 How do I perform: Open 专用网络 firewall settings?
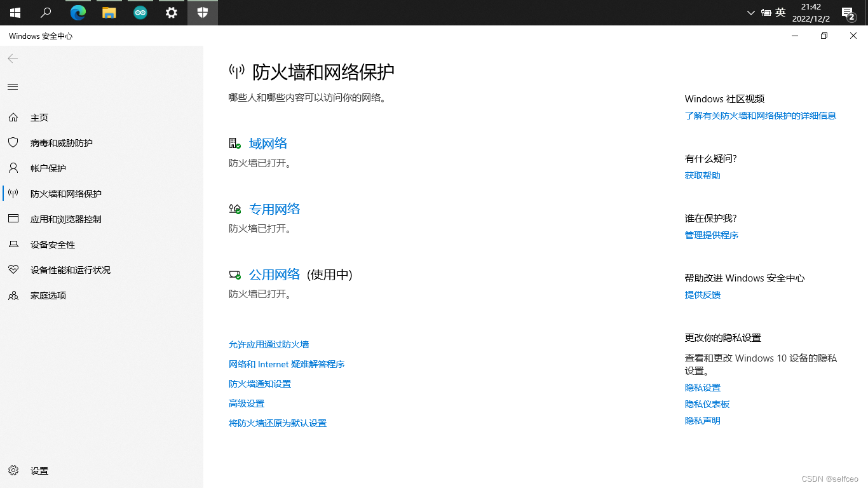coord(275,209)
